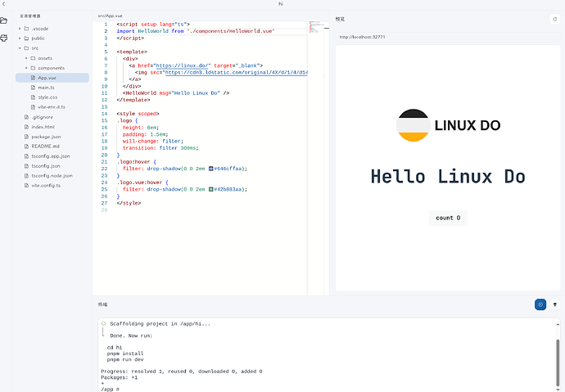Expand the assets folder
This screenshot has height=392, width=565.
tap(26, 58)
